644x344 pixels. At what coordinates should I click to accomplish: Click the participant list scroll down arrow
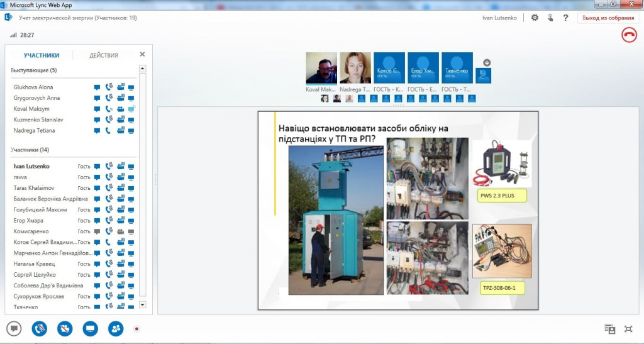pyautogui.click(x=143, y=304)
